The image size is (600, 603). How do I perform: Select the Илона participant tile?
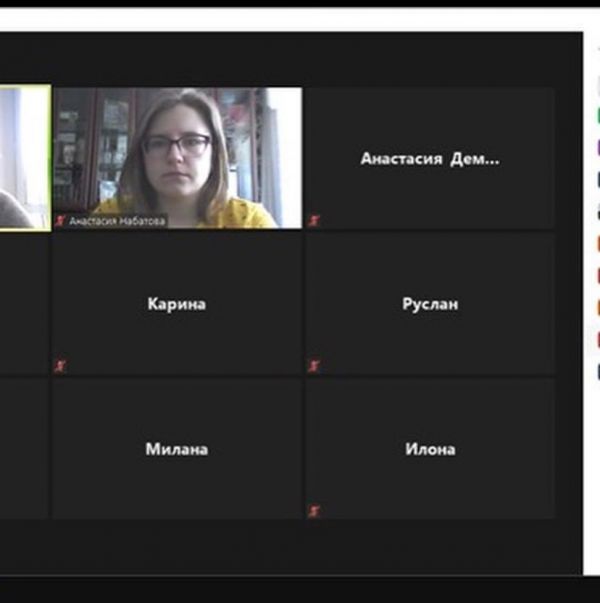pyautogui.click(x=429, y=449)
